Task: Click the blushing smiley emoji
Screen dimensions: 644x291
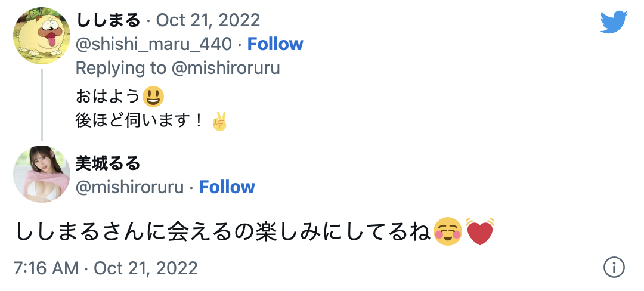Action: 448,232
